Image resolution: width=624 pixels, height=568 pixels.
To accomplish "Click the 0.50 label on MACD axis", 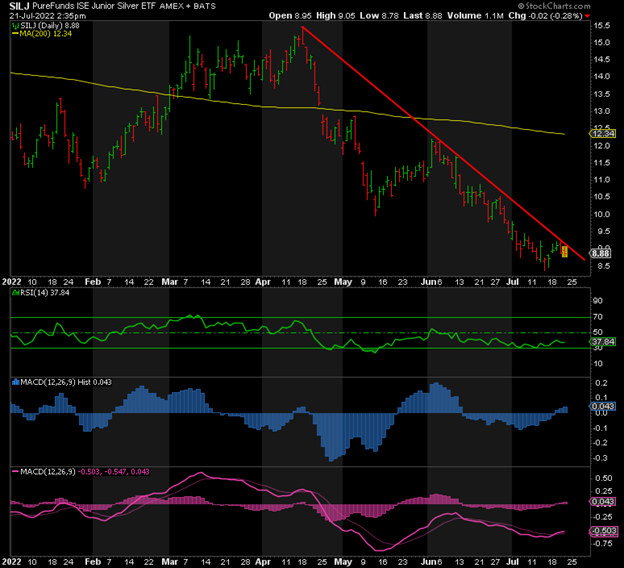I will 604,478.
